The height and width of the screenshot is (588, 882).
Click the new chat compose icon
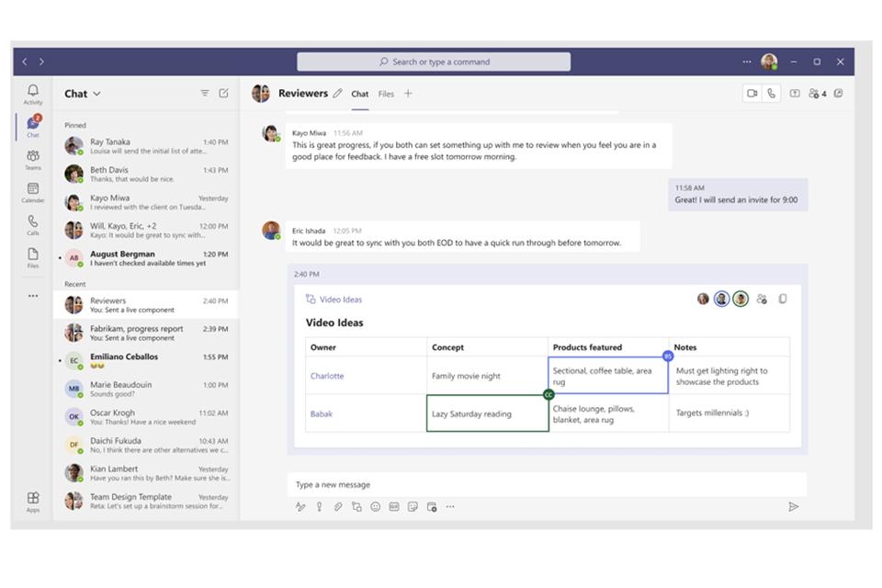point(223,94)
